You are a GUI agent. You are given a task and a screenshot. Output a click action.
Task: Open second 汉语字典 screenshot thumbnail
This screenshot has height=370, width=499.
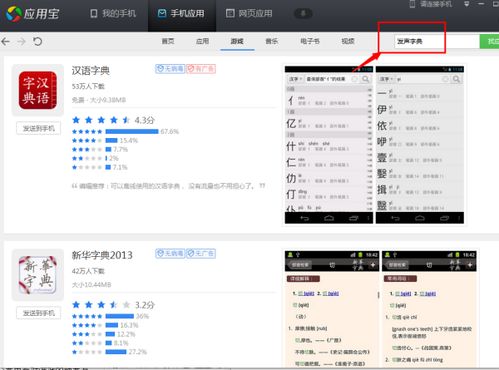420,145
